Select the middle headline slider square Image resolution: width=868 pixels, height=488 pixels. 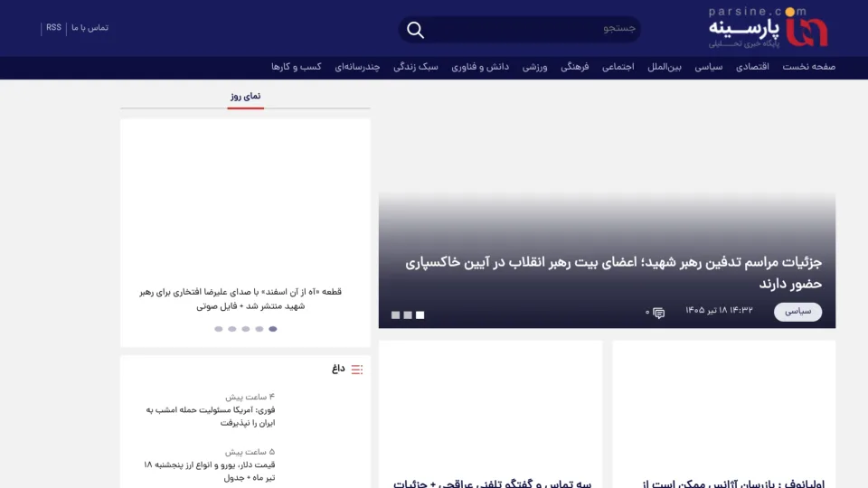point(408,314)
